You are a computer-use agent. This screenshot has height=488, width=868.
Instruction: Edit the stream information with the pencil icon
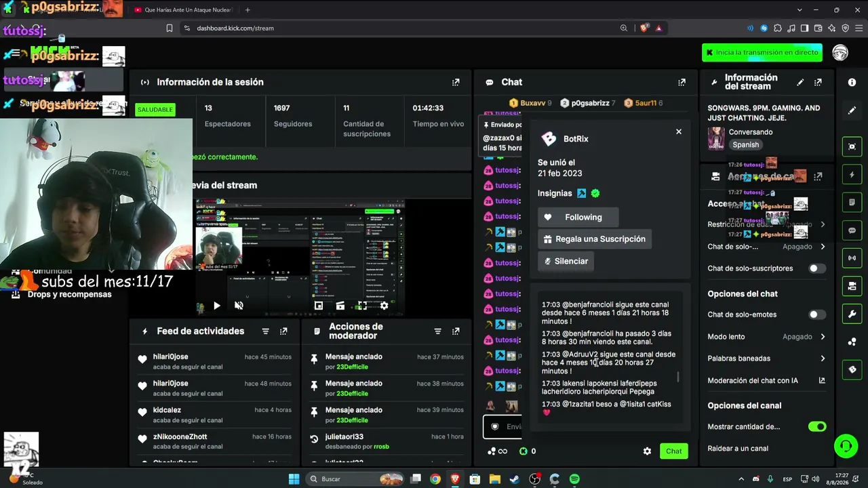[x=800, y=82]
